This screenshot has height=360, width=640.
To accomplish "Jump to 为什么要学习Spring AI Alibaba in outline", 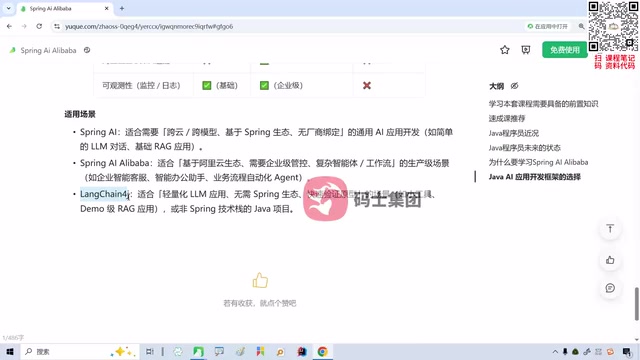I will click(538, 162).
